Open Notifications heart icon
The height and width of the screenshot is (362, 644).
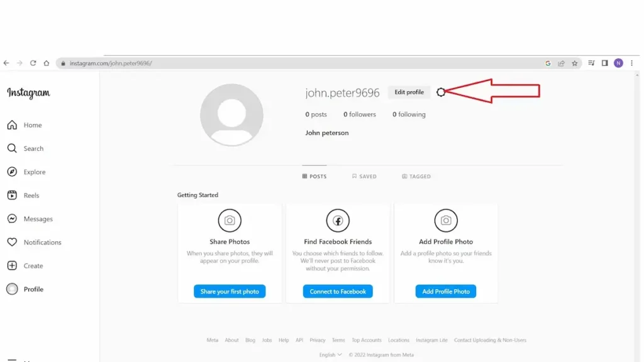point(12,243)
